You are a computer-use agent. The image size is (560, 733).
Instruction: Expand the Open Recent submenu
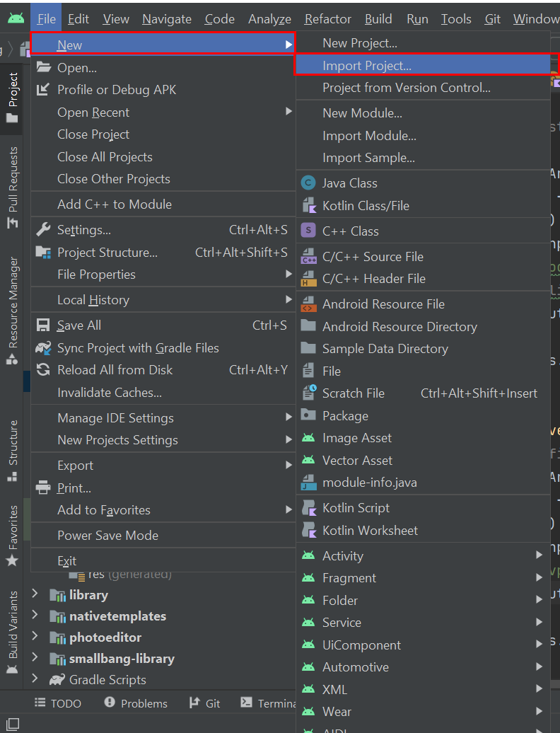(93, 112)
